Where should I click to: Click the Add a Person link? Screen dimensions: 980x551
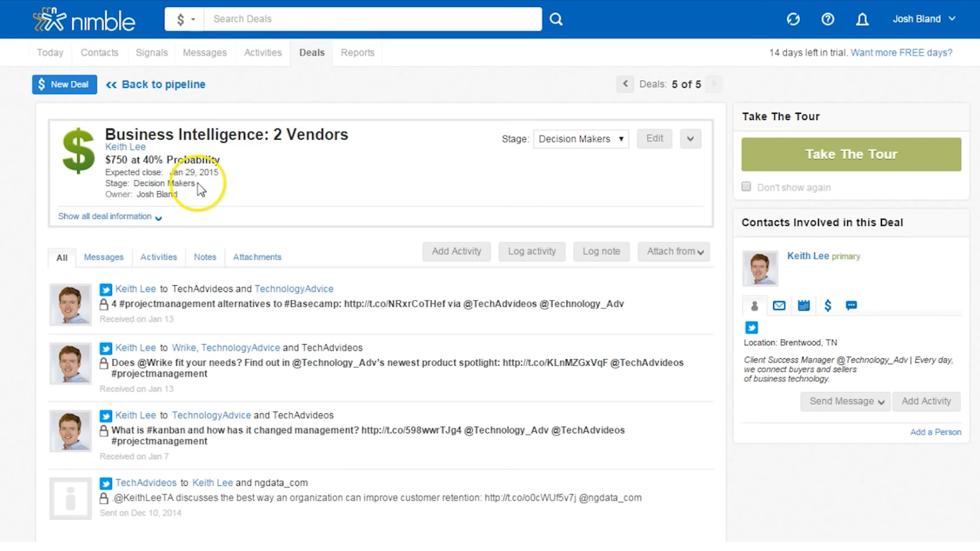click(935, 432)
